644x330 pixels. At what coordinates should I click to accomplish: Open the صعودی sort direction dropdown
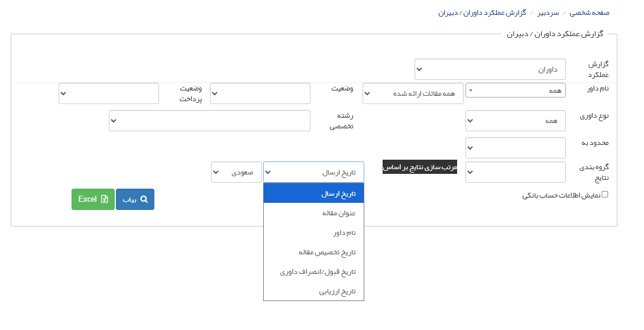click(x=236, y=173)
